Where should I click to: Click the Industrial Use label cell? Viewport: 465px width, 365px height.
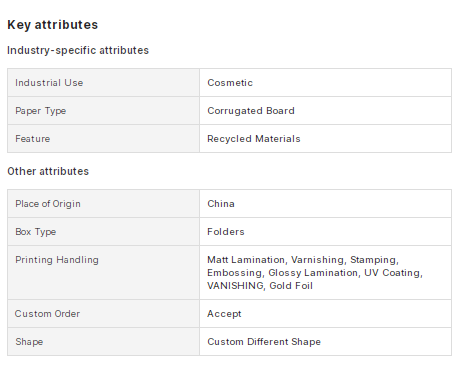pos(104,83)
